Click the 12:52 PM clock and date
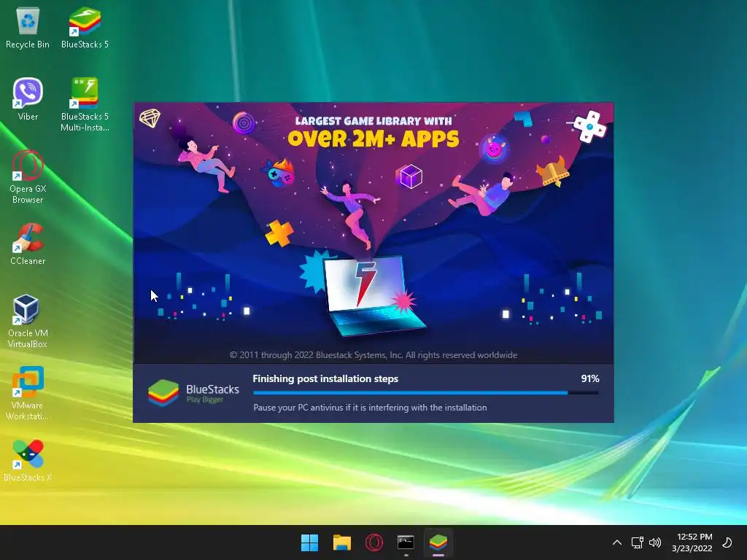The image size is (747, 560). tap(692, 542)
